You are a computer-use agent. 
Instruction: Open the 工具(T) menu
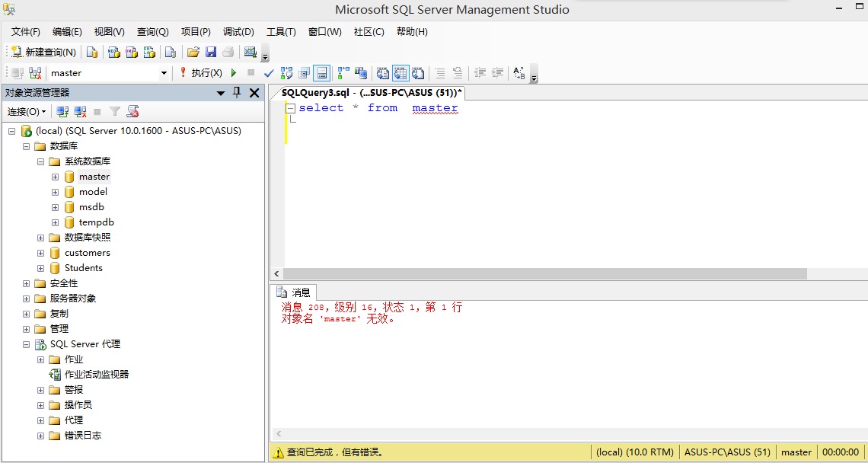tap(281, 31)
